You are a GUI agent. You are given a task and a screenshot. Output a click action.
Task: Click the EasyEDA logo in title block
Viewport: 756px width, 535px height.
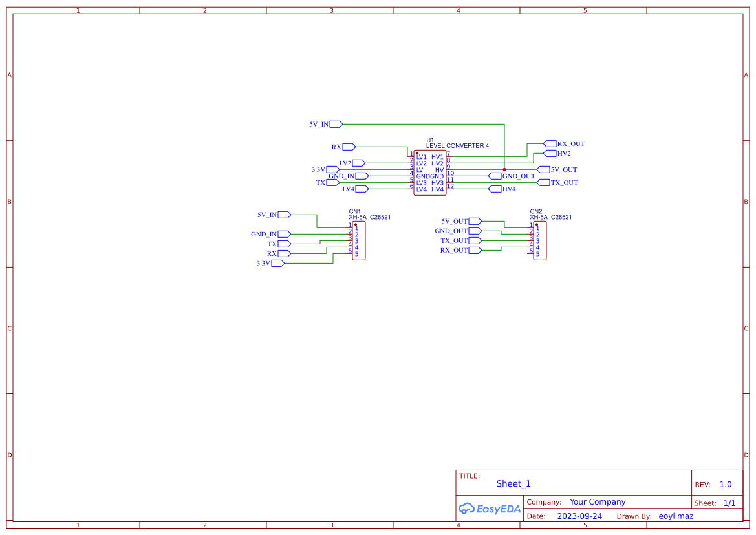[489, 509]
